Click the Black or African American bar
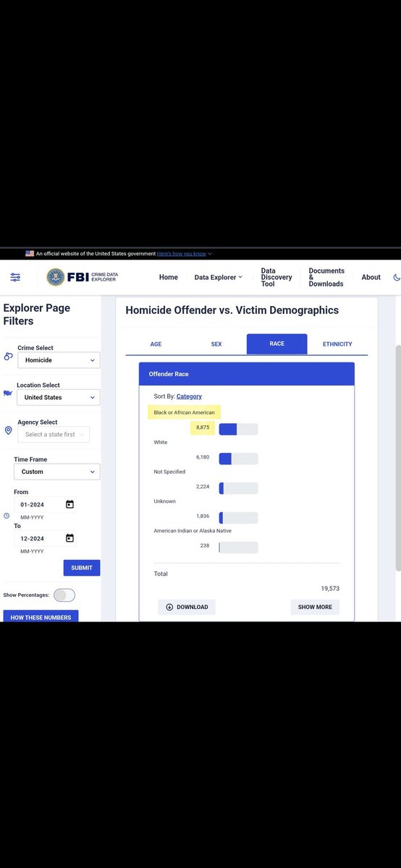 click(x=238, y=429)
